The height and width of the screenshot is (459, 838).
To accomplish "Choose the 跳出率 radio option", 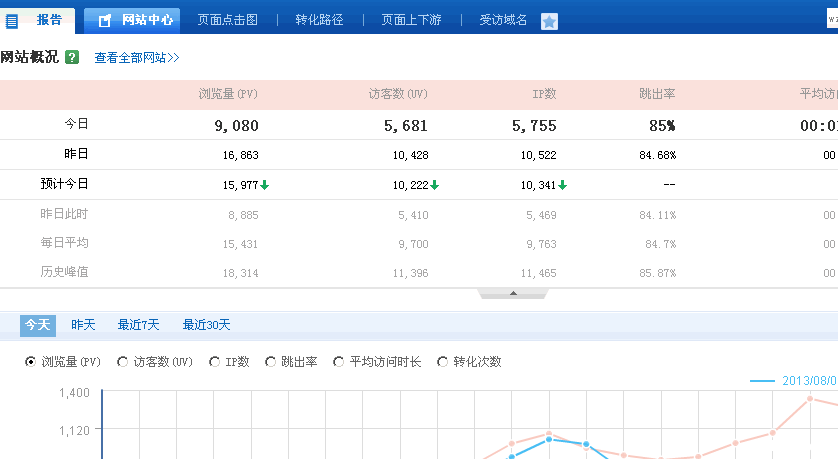I will pos(271,362).
